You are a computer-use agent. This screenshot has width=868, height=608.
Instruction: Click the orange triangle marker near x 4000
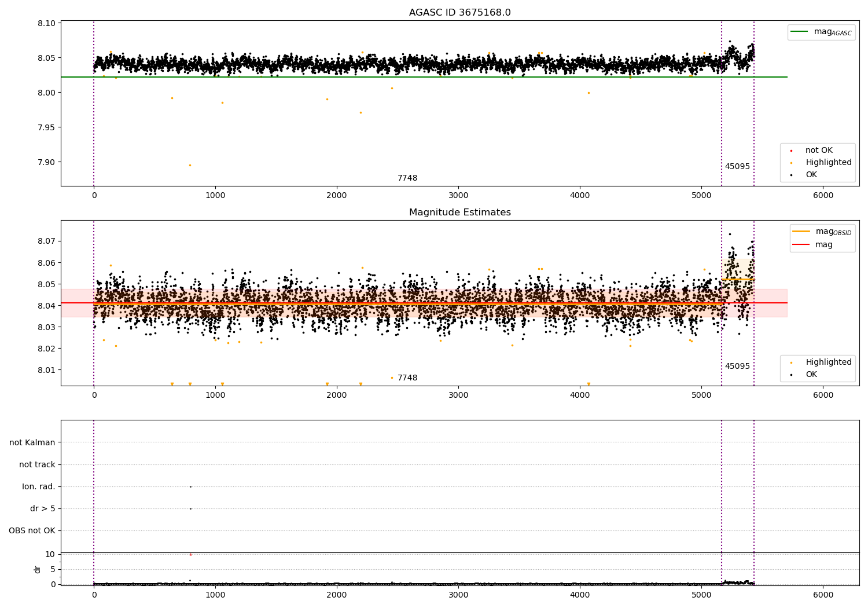pyautogui.click(x=589, y=384)
